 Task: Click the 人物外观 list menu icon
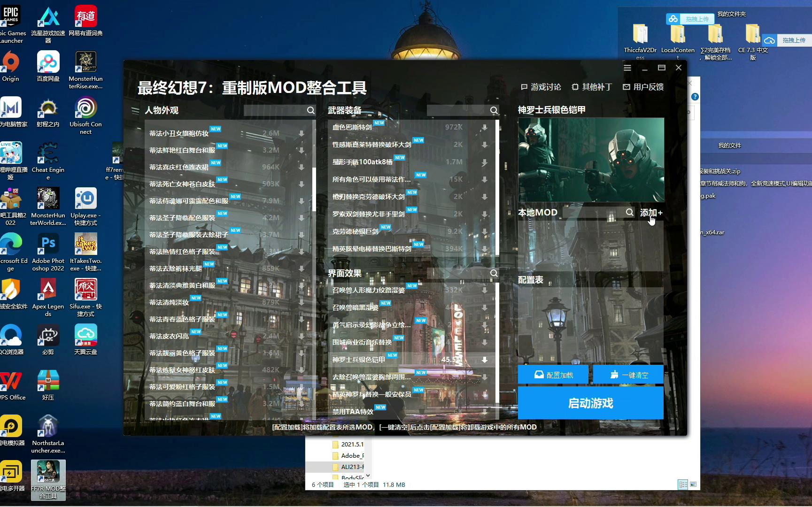coord(135,111)
